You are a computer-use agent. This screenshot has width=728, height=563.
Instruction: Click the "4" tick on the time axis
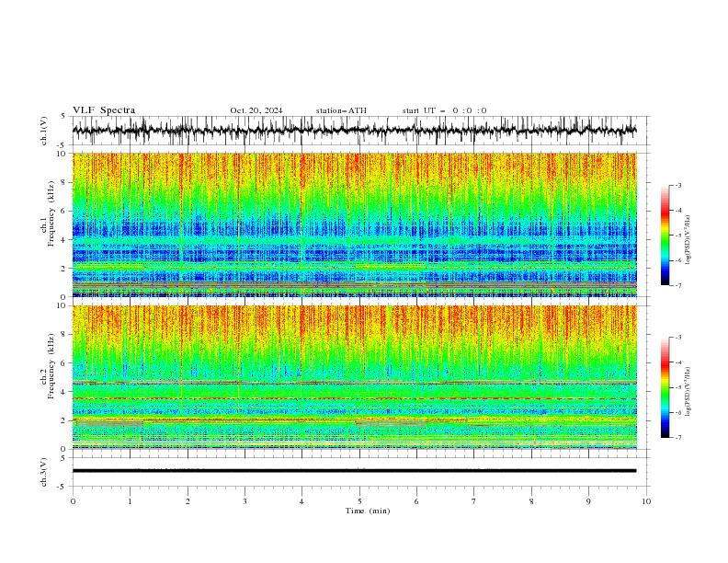point(301,501)
